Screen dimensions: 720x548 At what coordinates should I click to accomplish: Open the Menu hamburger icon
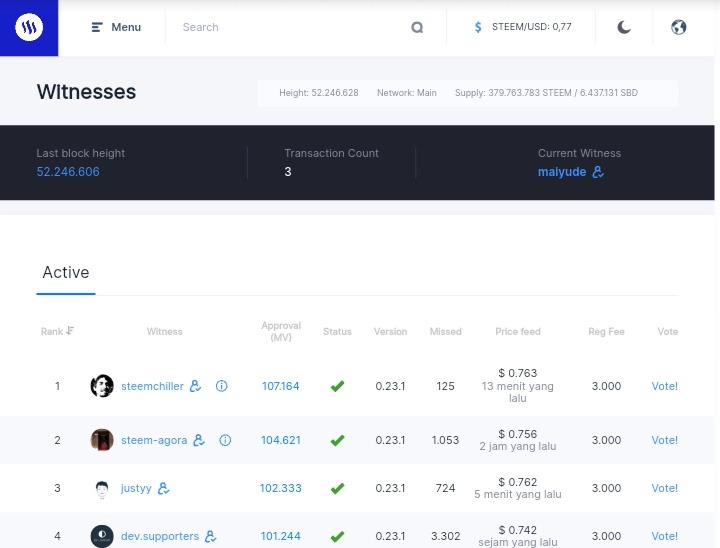[x=97, y=28]
